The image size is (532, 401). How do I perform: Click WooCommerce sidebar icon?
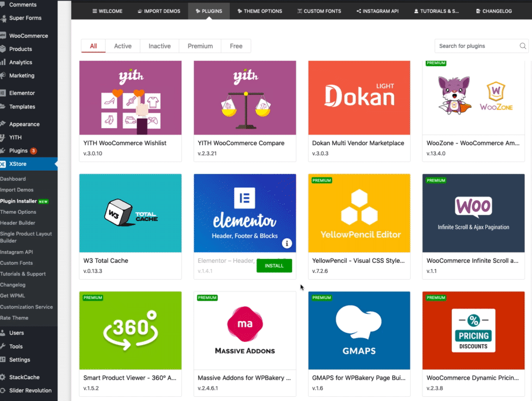[3, 36]
